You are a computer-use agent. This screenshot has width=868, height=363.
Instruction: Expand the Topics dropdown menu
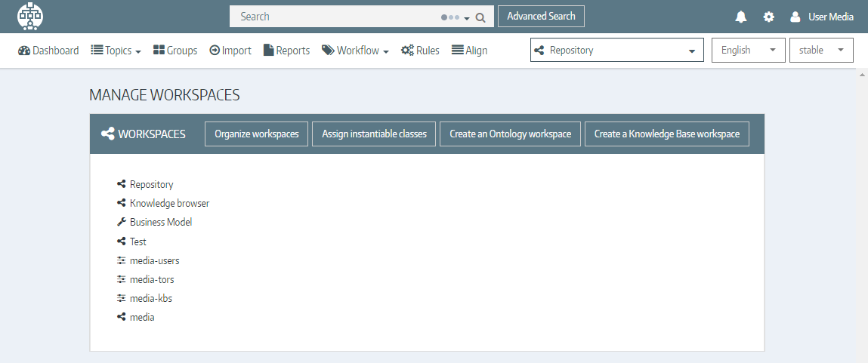(x=116, y=51)
